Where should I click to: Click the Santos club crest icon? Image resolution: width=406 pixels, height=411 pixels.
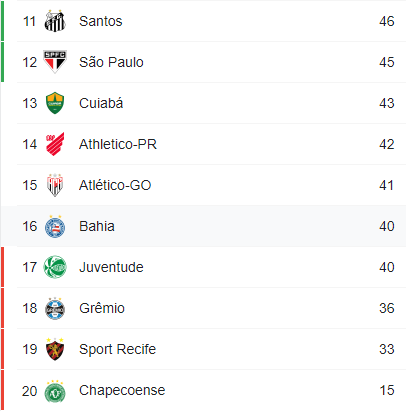[55, 21]
